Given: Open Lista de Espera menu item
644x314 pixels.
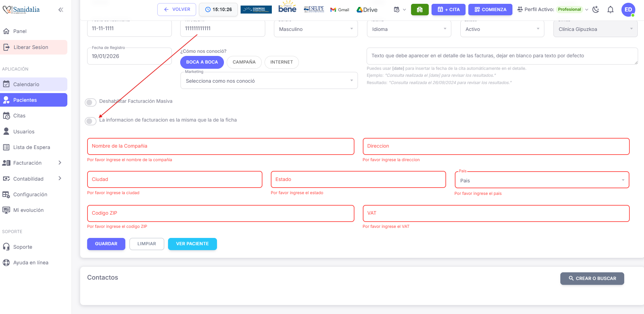Looking at the screenshot, I should click(32, 147).
